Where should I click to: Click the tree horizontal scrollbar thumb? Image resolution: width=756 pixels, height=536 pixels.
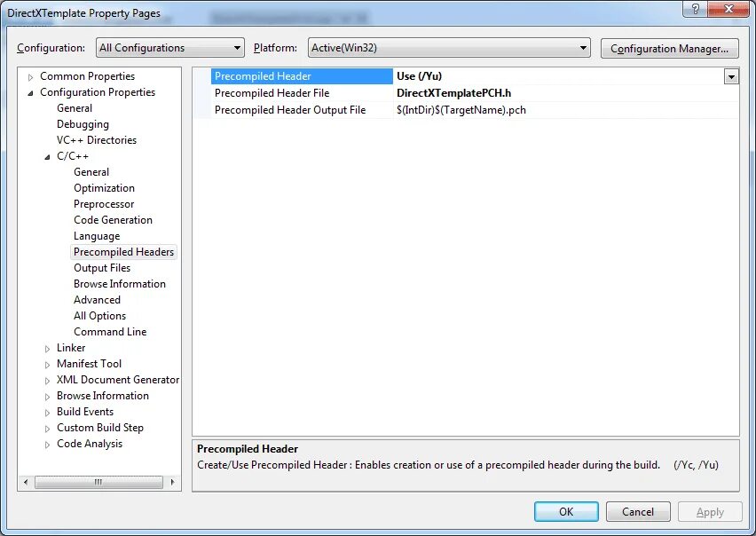click(x=98, y=482)
